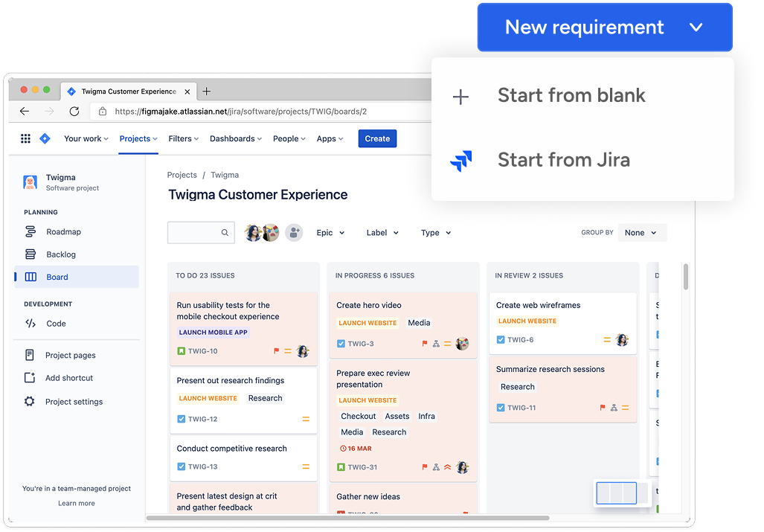Open the Epic filter dropdown
764x532 pixels.
coord(330,232)
